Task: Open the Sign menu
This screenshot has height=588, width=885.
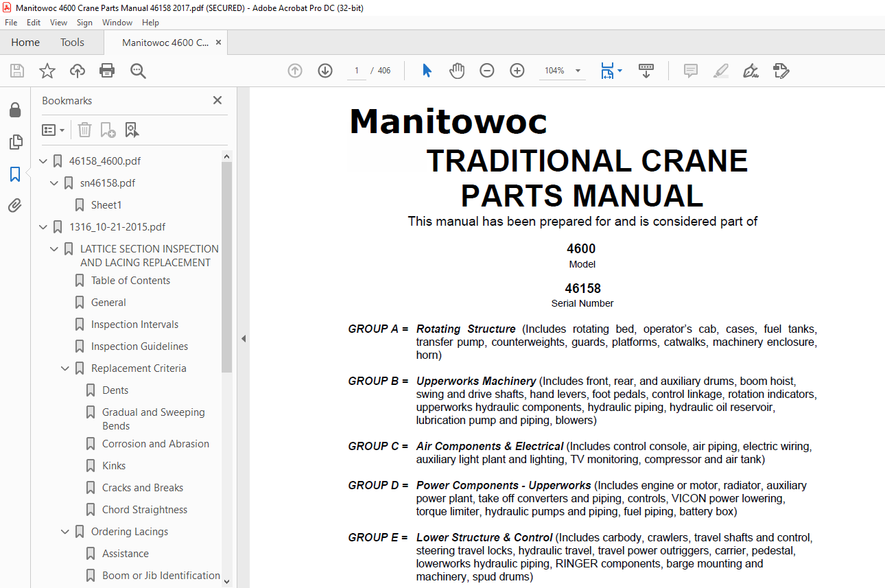Action: (x=84, y=23)
